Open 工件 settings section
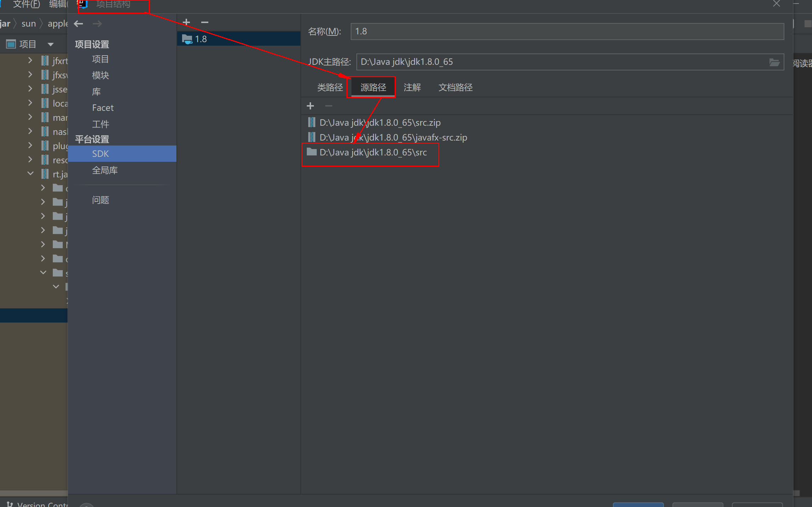 click(x=100, y=124)
